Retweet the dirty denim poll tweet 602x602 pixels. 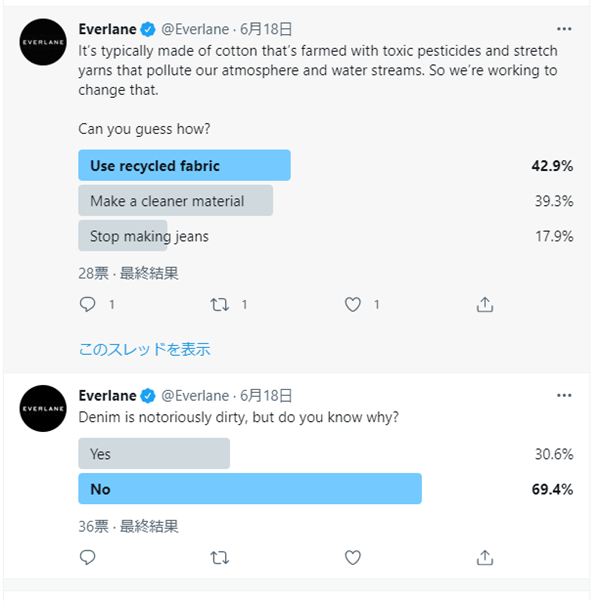(x=220, y=557)
